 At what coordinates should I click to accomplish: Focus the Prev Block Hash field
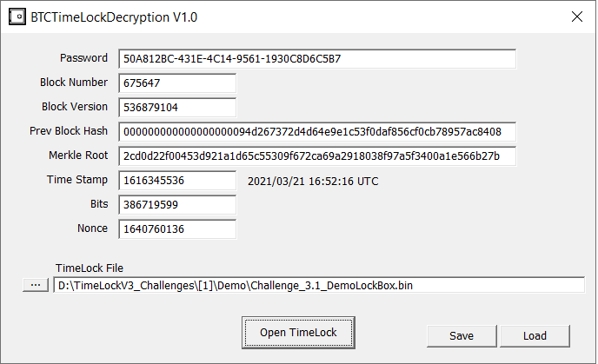pyautogui.click(x=317, y=132)
